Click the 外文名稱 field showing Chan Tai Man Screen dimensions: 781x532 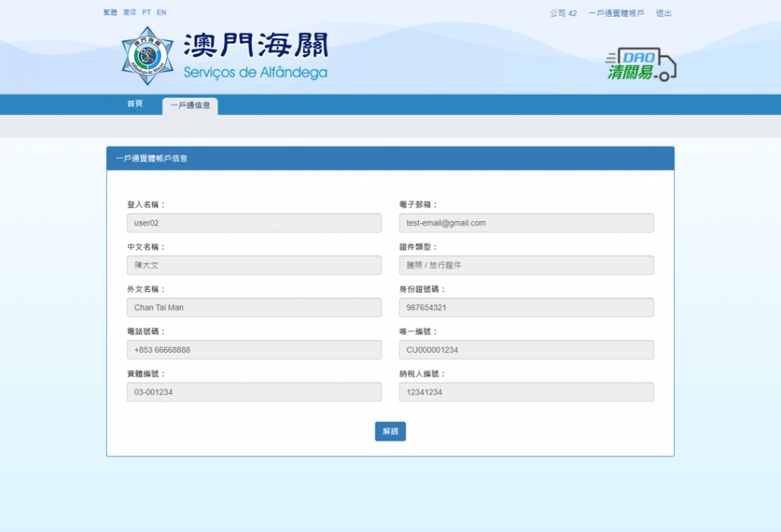coord(254,307)
